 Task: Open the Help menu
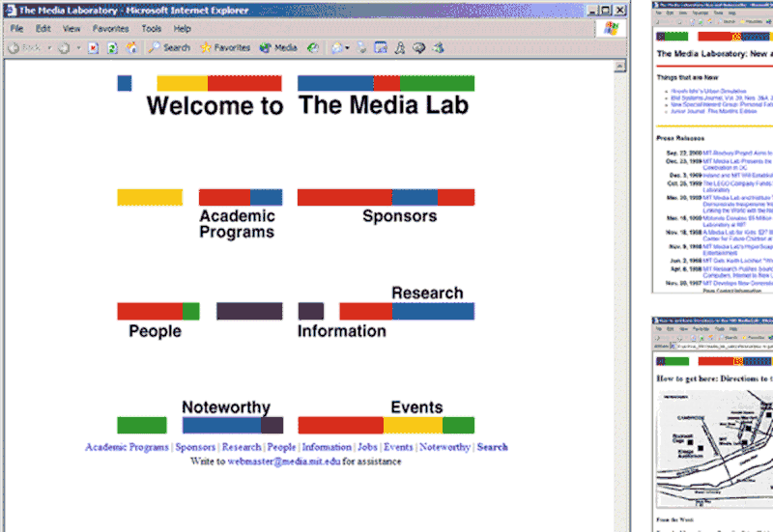183,29
